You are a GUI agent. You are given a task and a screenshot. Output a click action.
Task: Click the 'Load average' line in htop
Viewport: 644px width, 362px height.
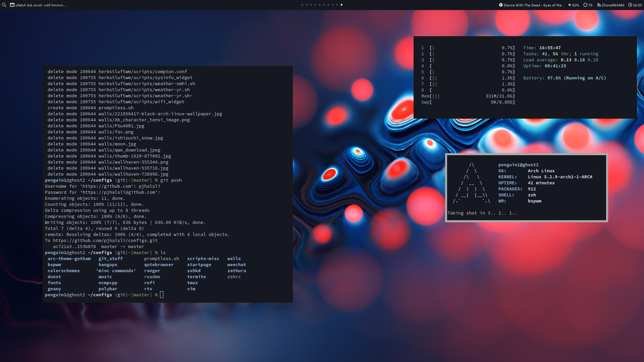[561, 60]
